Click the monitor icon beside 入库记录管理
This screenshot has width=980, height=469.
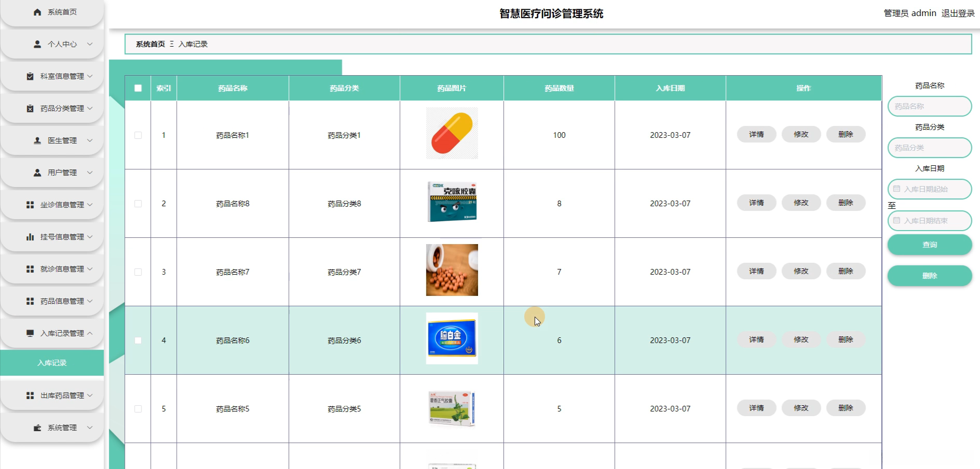(30, 333)
